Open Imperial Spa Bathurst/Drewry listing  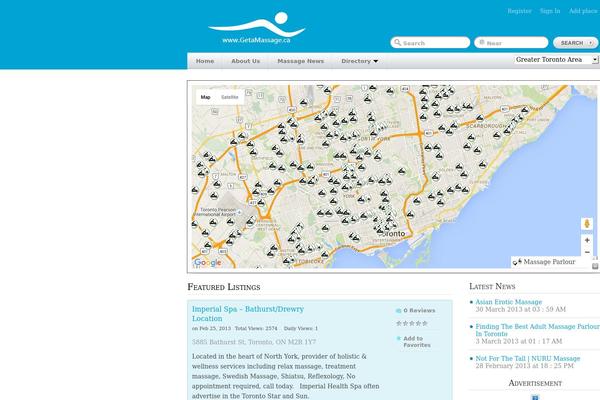click(248, 313)
